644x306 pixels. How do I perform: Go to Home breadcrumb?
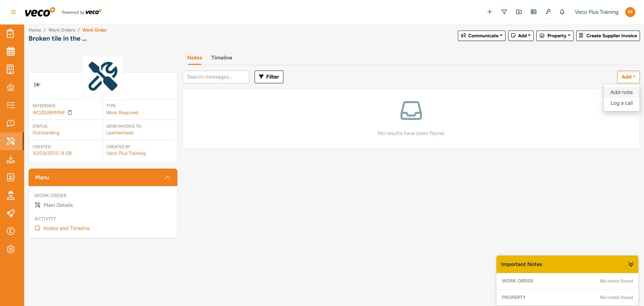pyautogui.click(x=35, y=30)
